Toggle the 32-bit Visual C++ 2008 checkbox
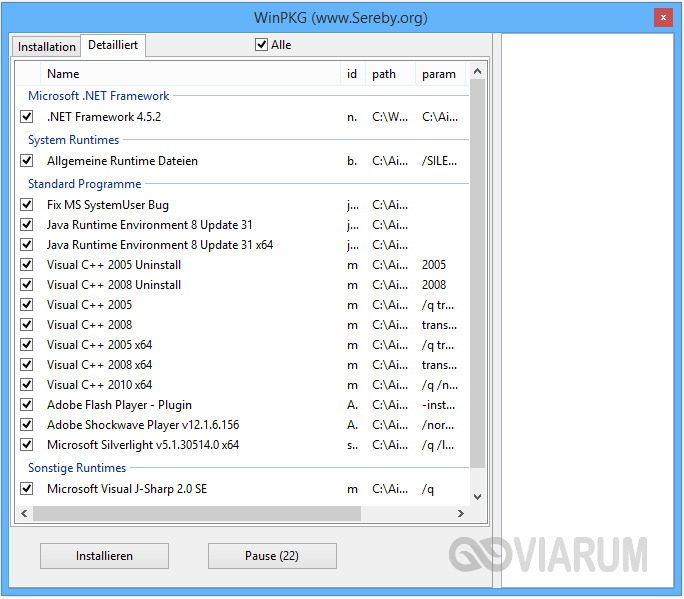 click(x=27, y=325)
